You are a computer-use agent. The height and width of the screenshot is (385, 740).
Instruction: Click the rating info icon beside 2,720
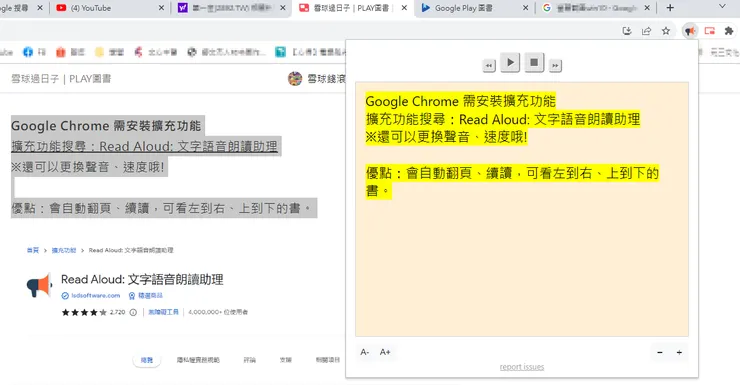click(x=133, y=312)
